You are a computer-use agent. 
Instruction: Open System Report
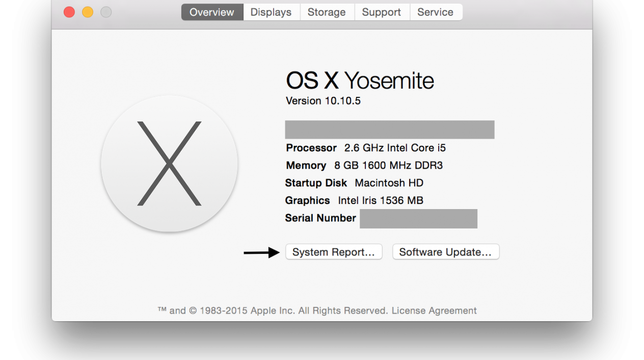coord(334,252)
